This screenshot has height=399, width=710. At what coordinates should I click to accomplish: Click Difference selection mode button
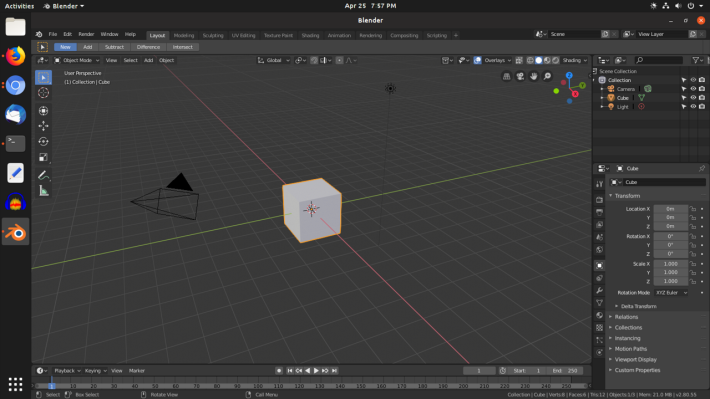coord(148,47)
